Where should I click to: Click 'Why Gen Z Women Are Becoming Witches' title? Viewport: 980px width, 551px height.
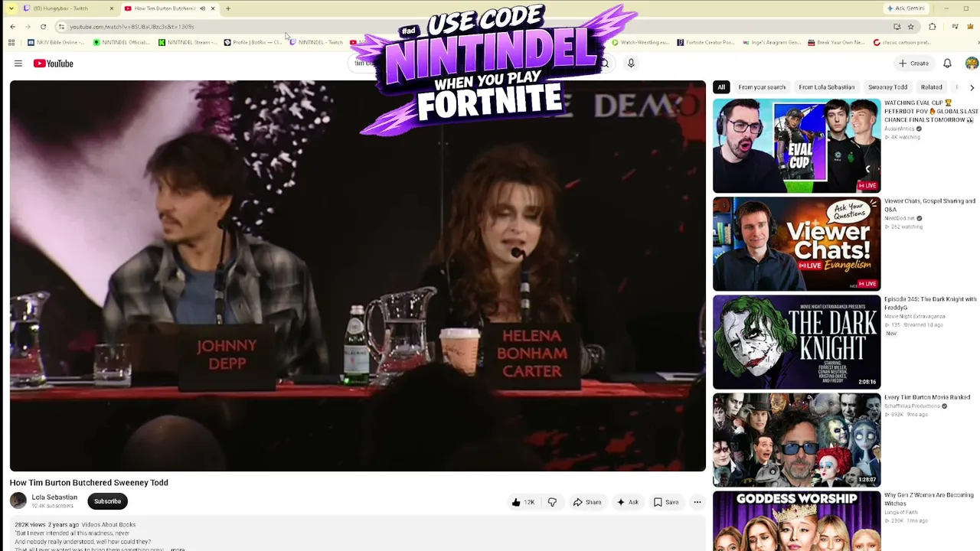tap(929, 499)
